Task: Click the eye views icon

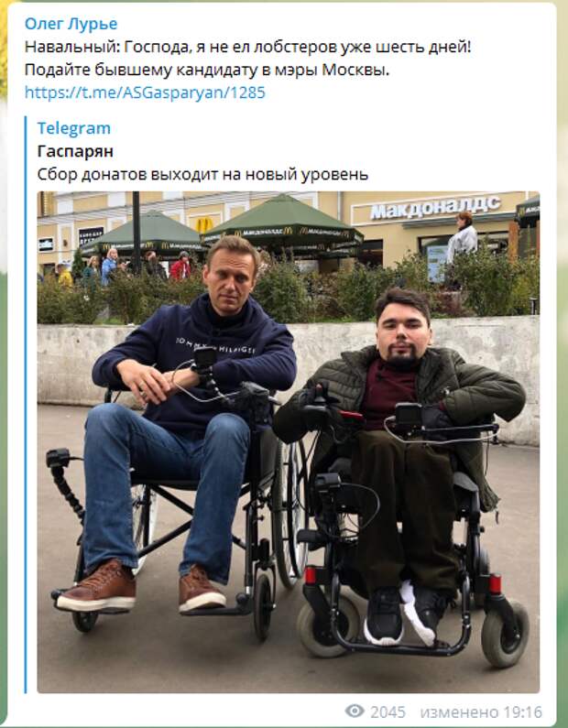Action: coord(355,711)
